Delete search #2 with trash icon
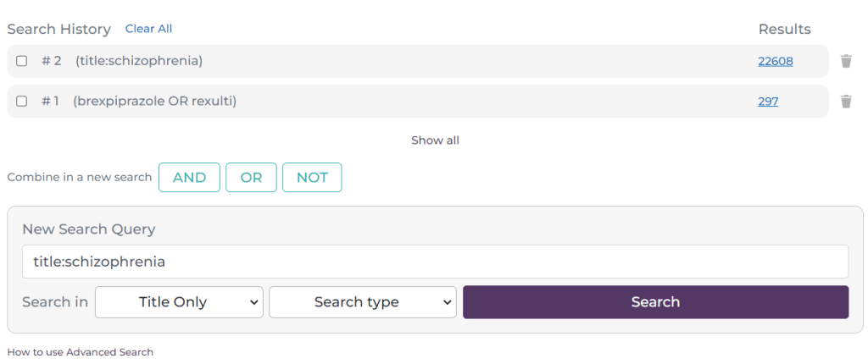This screenshot has width=868, height=364. 845,61
